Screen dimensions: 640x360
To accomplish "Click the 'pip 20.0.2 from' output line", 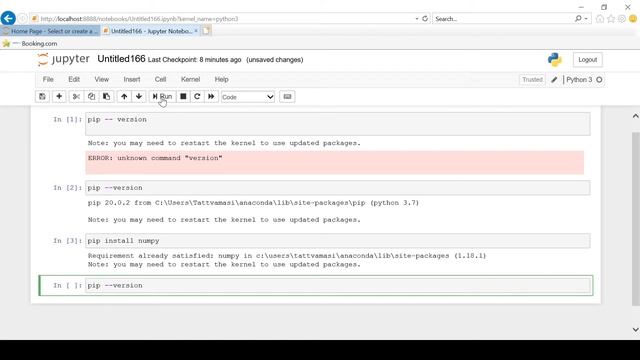I will point(253,203).
